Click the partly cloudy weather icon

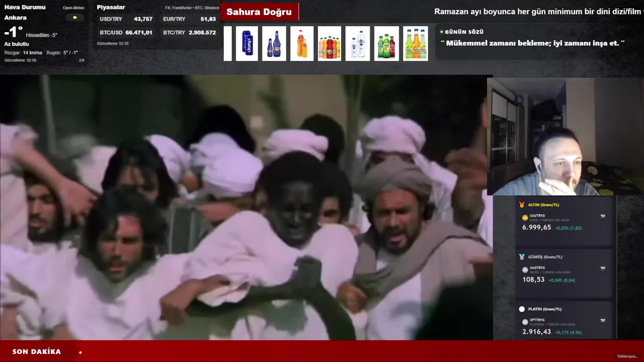(x=75, y=18)
